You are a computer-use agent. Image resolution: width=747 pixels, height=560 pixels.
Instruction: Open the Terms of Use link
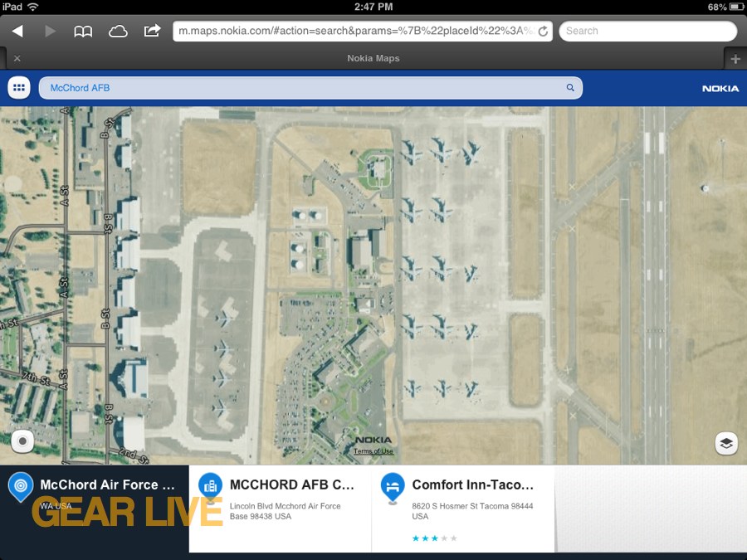tap(373, 451)
